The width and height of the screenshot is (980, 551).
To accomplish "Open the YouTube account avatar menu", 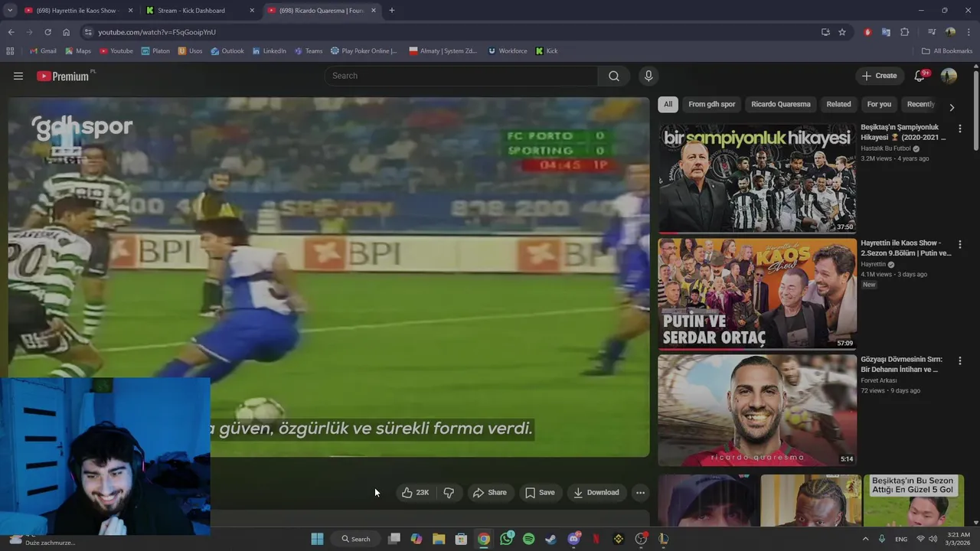I will click(949, 76).
